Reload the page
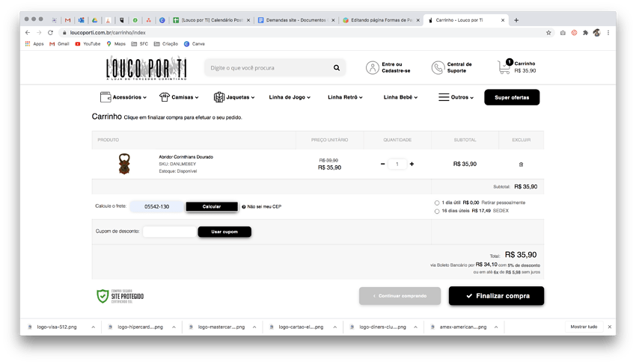 pyautogui.click(x=50, y=32)
